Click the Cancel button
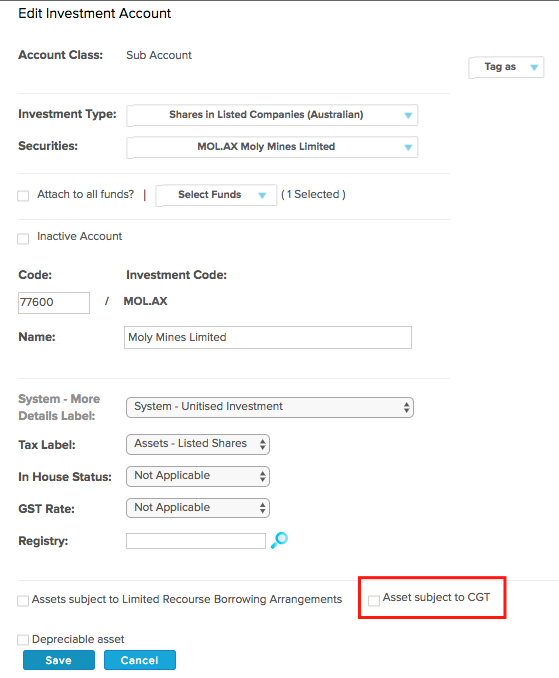559x678 pixels. (x=140, y=660)
